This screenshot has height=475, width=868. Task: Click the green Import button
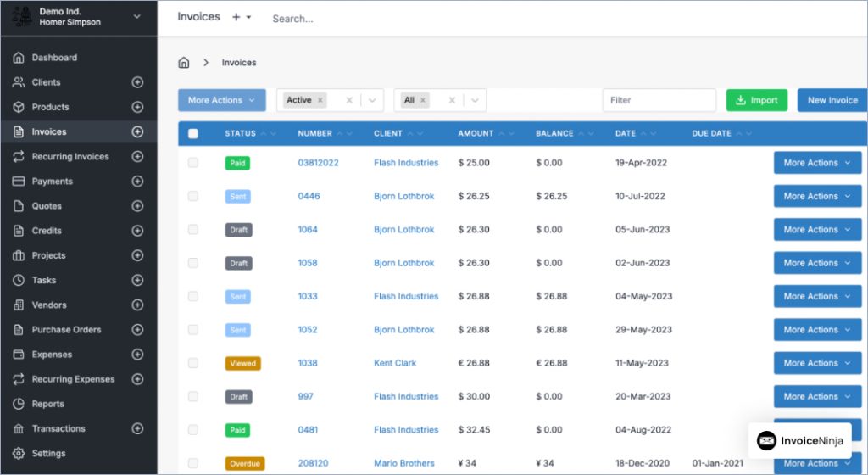(x=756, y=100)
